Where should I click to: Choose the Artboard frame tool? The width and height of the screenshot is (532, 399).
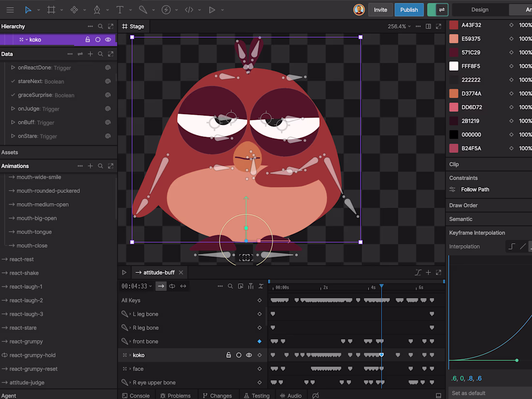click(x=51, y=10)
